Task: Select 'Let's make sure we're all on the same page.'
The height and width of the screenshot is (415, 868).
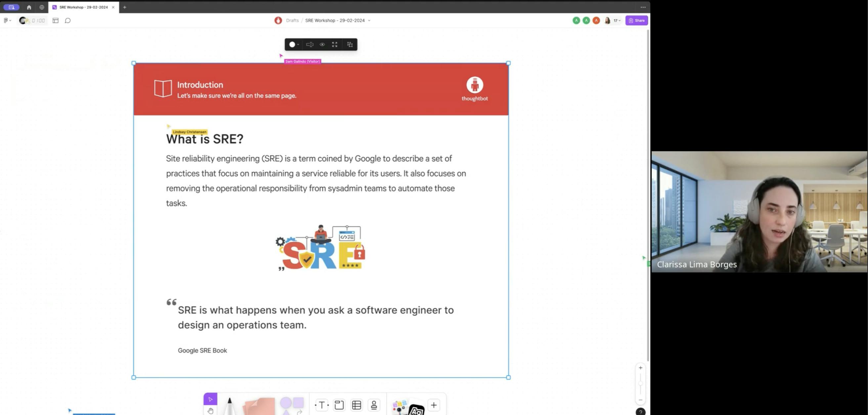Action: [x=237, y=95]
